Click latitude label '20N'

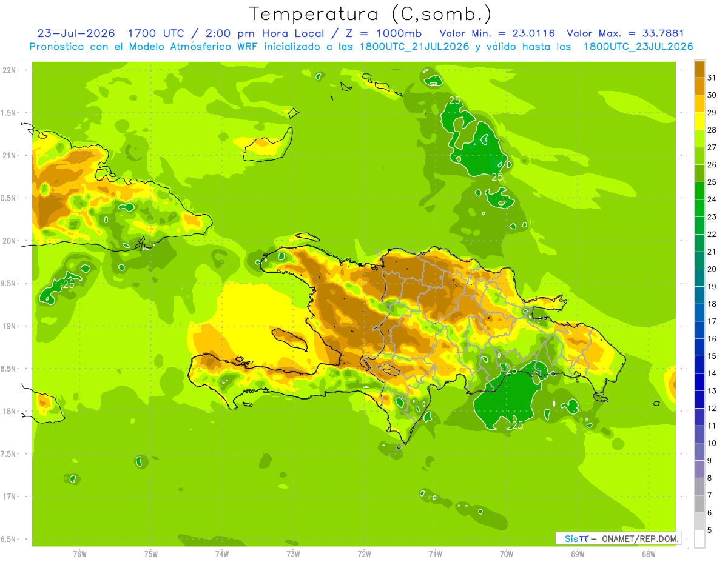[x=8, y=241]
